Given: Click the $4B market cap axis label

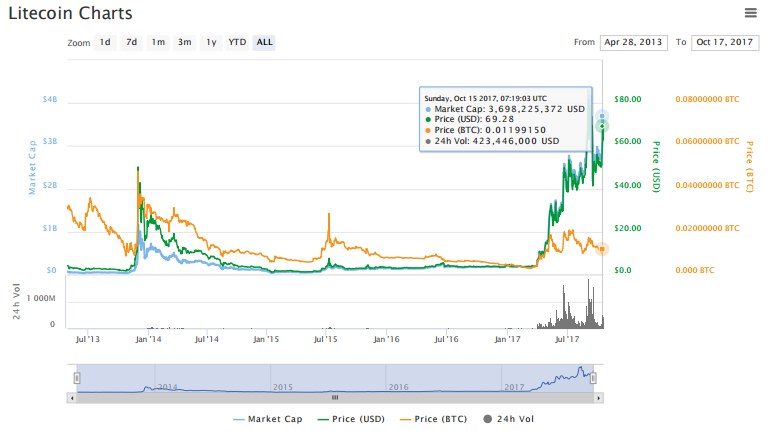Looking at the screenshot, I should click(50, 99).
